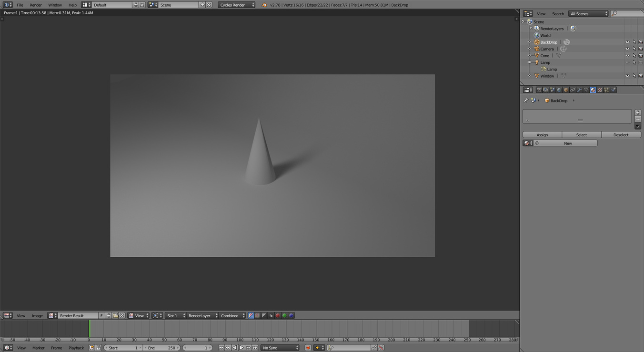Screen dimensions: 644x352
Task: Open the Render properties tab
Action: tap(539, 90)
